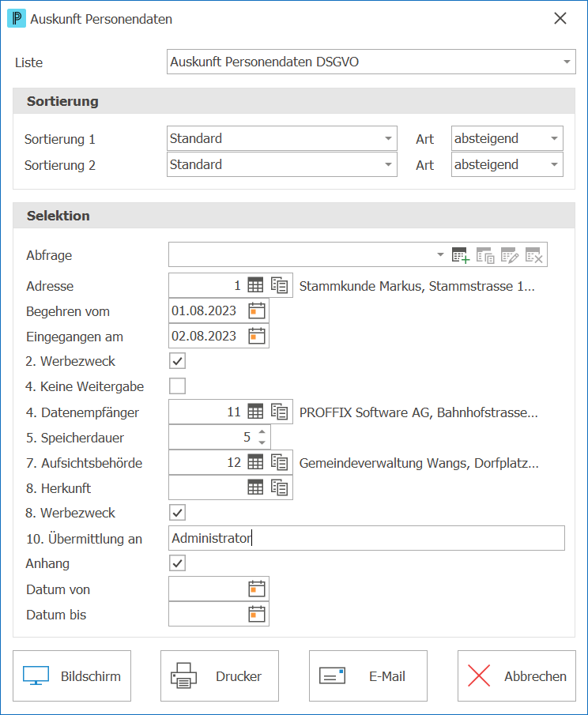
Task: Click the add new query icon in Abfrage
Action: [460, 255]
